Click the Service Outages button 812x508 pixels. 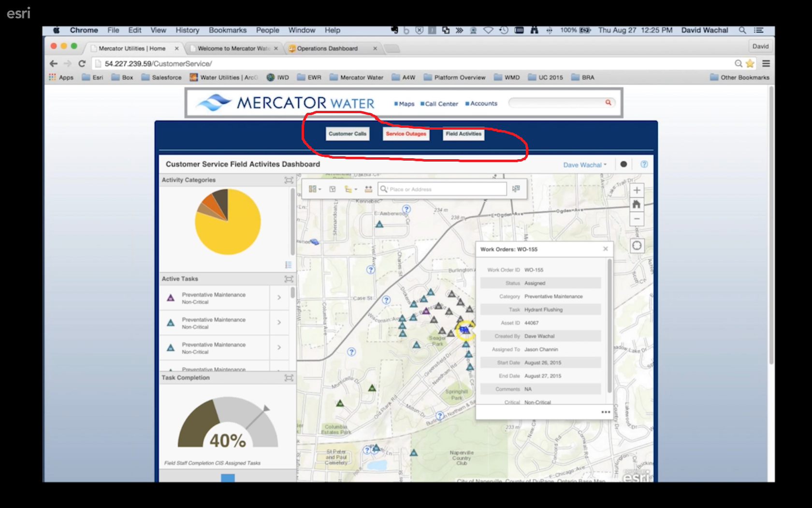406,134
